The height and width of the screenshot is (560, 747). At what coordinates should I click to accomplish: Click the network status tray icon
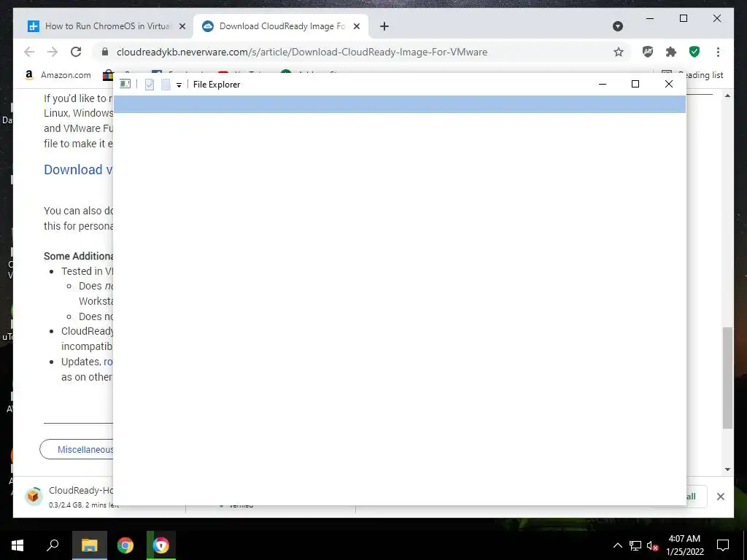click(x=635, y=545)
